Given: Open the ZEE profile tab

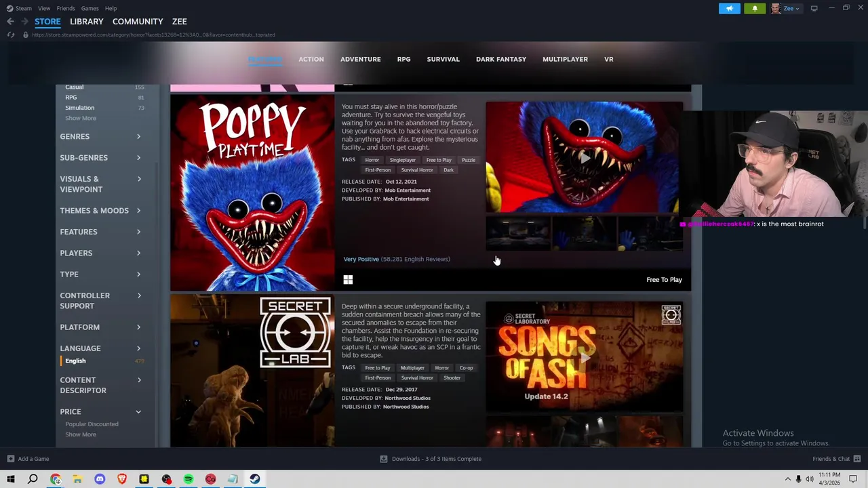Looking at the screenshot, I should tap(179, 22).
